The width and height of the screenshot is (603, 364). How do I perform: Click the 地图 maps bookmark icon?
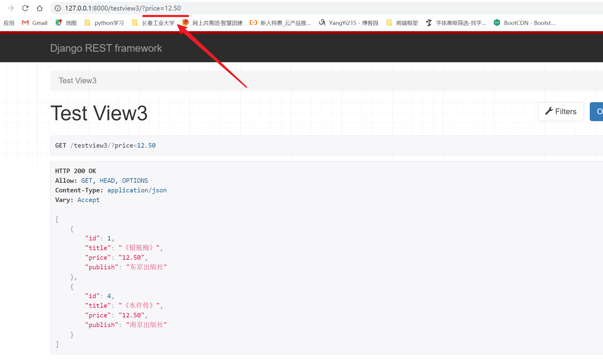click(x=59, y=23)
